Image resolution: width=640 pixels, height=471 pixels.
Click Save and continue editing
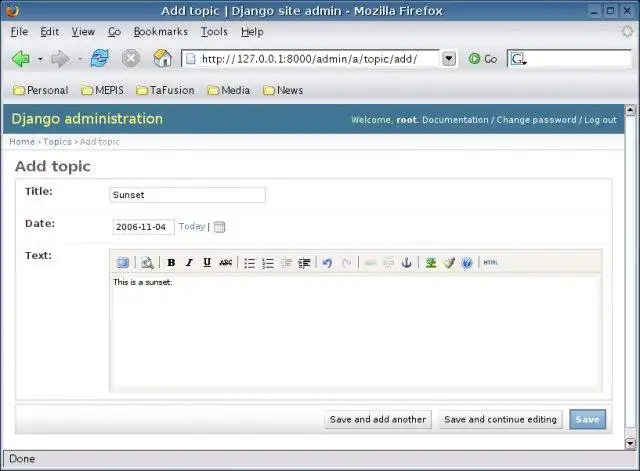pos(500,420)
